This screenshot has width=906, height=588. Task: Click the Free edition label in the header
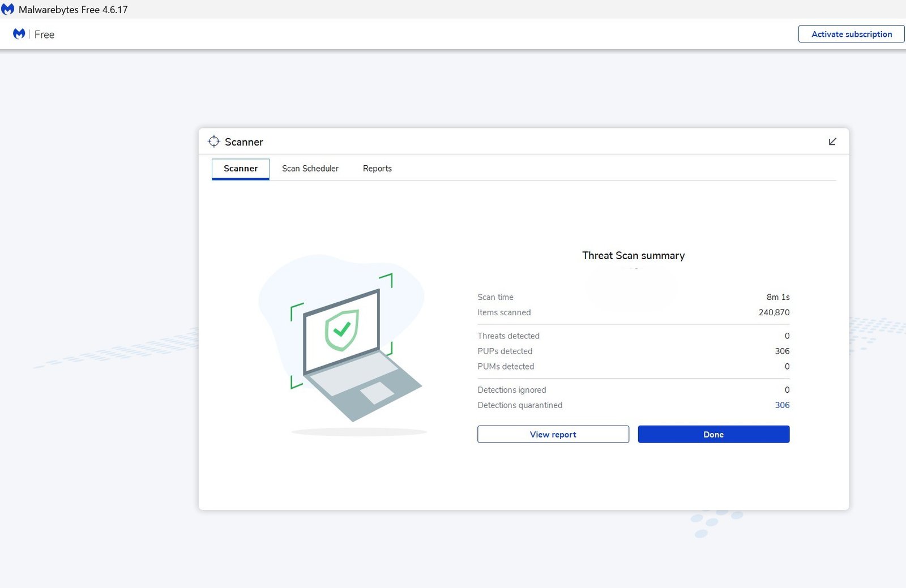coord(44,35)
